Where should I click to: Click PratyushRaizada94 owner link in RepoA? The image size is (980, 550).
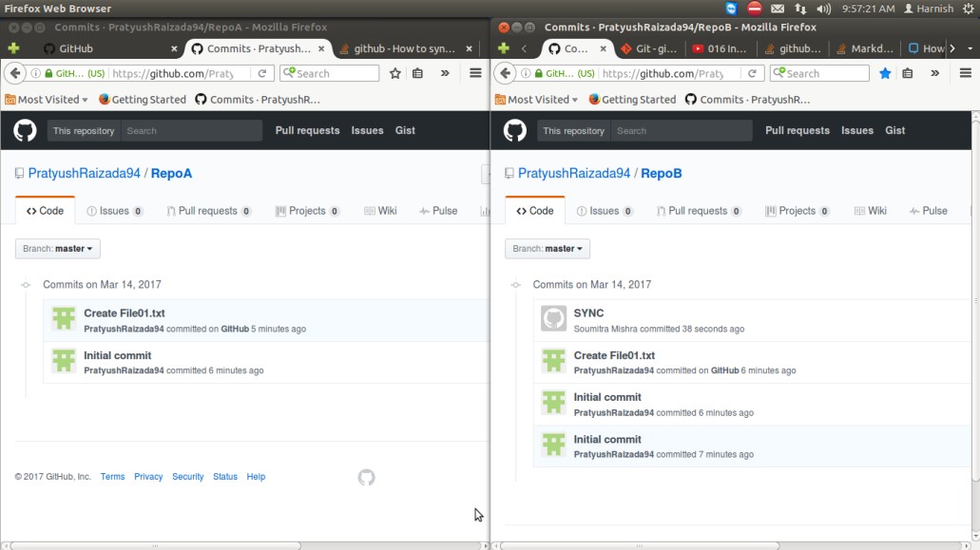point(85,174)
